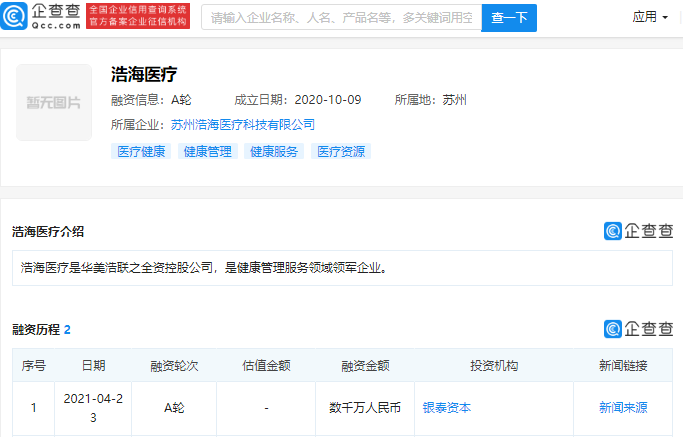Click the 2021-04-23 date cell
This screenshot has height=437, width=683.
click(93, 408)
